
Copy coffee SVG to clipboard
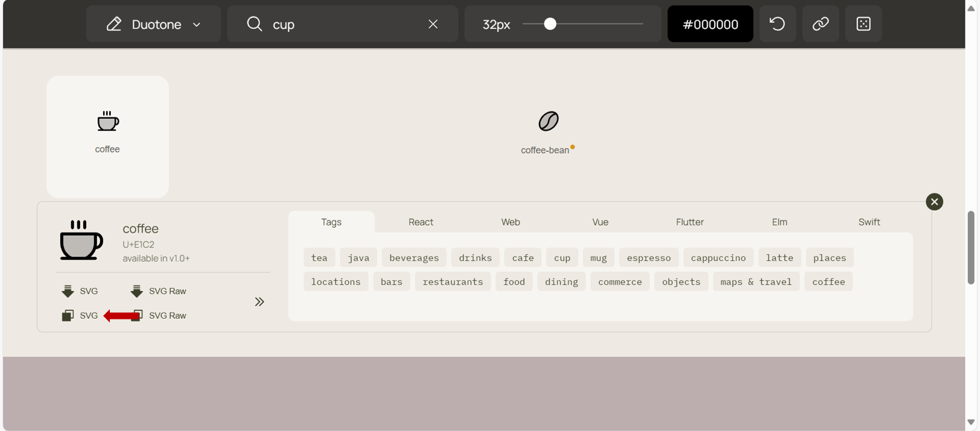click(x=80, y=315)
